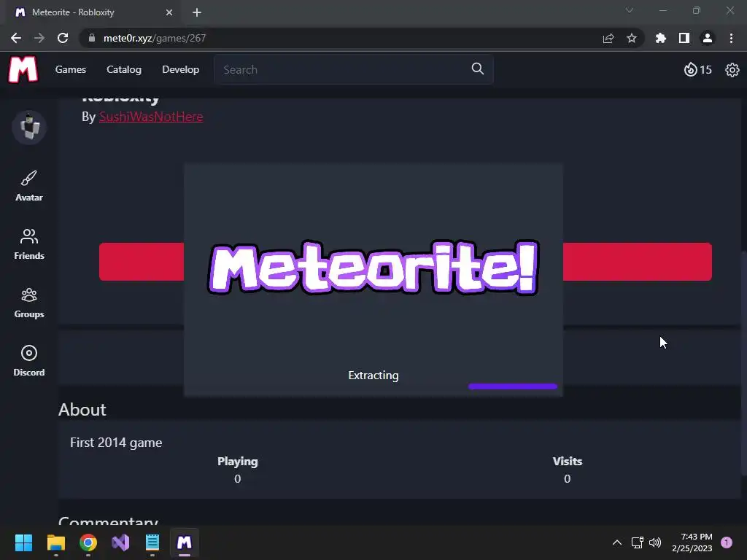
Task: Click the About heading
Action: [82, 410]
